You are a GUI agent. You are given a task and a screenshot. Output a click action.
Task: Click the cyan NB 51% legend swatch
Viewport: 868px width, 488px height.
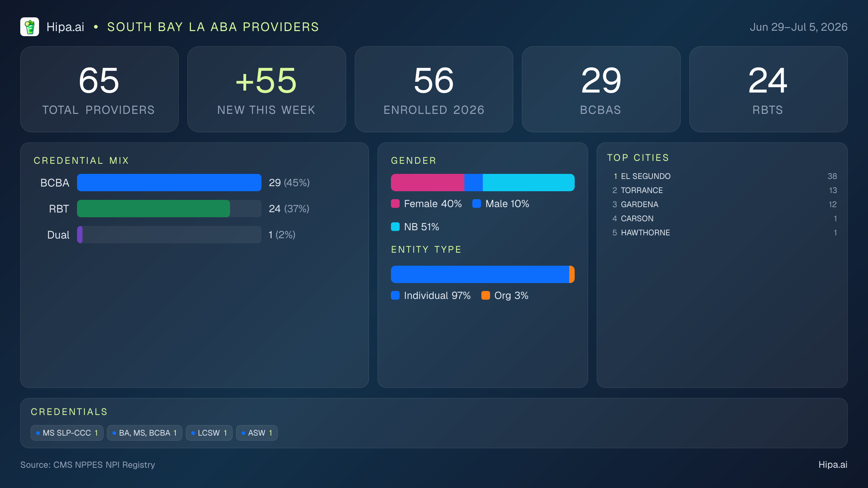click(x=395, y=227)
